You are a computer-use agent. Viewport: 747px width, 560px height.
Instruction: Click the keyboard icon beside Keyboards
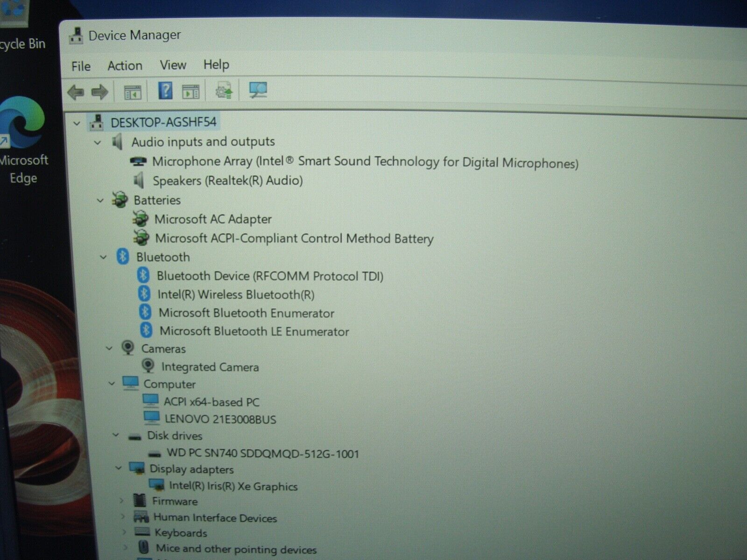point(142,532)
